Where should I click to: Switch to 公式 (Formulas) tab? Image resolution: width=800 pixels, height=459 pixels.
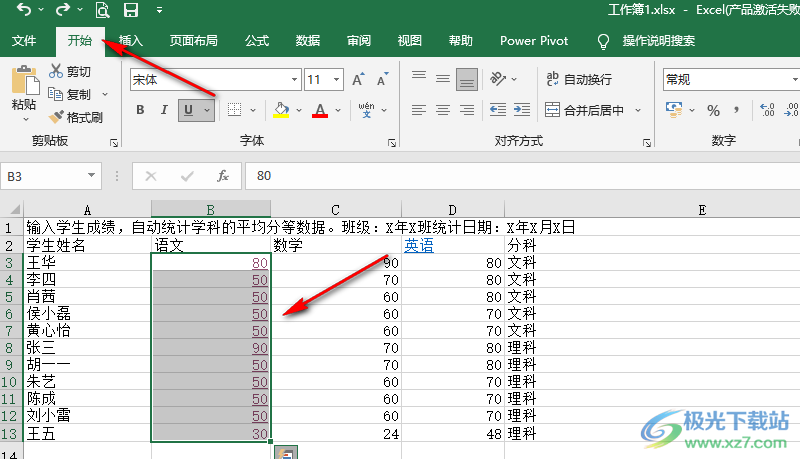point(257,41)
